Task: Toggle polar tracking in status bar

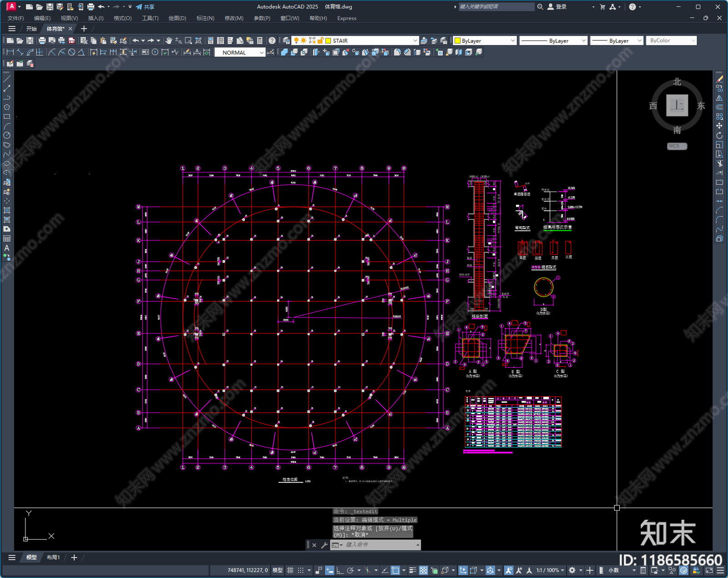Action: [x=350, y=570]
